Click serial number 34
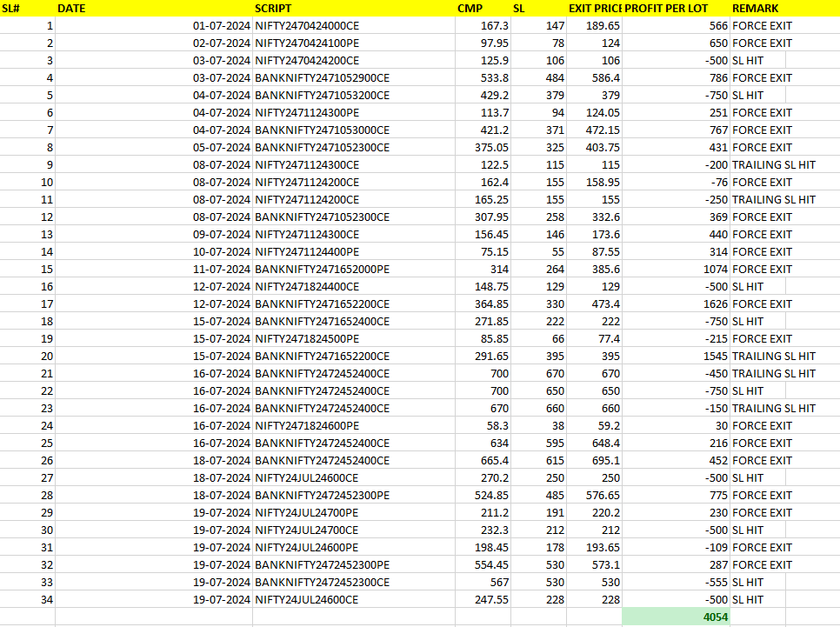The height and width of the screenshot is (627, 840). point(27,600)
